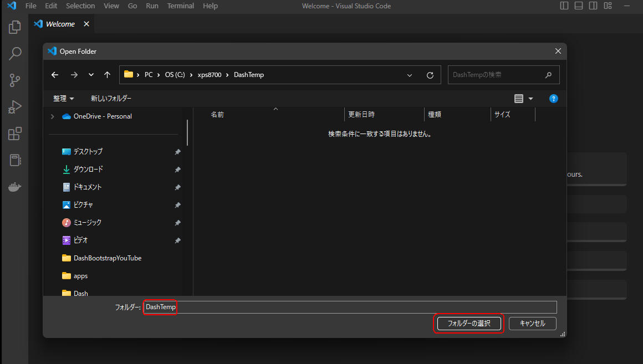Screen dimensions: 643x364
Task: Click the navigation pane scrollbar
Action: point(187,133)
